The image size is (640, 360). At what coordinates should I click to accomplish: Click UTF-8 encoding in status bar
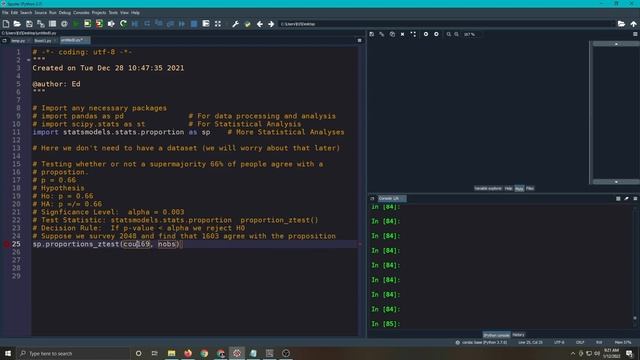click(x=559, y=342)
